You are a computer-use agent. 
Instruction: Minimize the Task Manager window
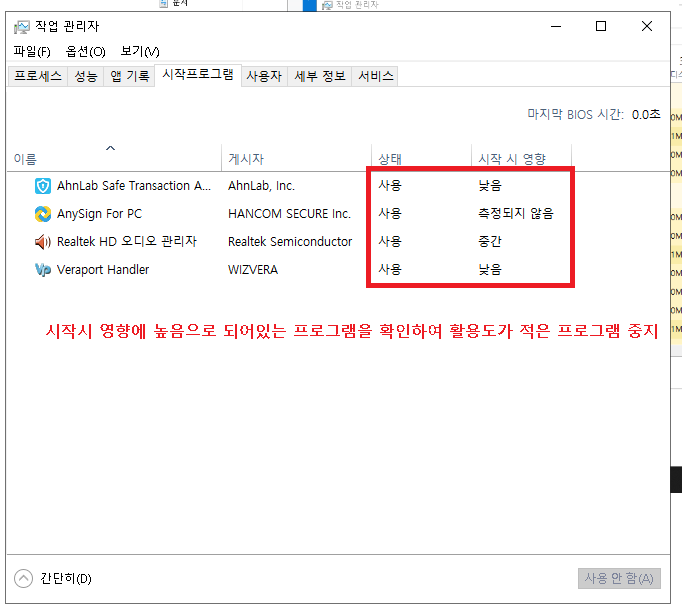click(556, 27)
